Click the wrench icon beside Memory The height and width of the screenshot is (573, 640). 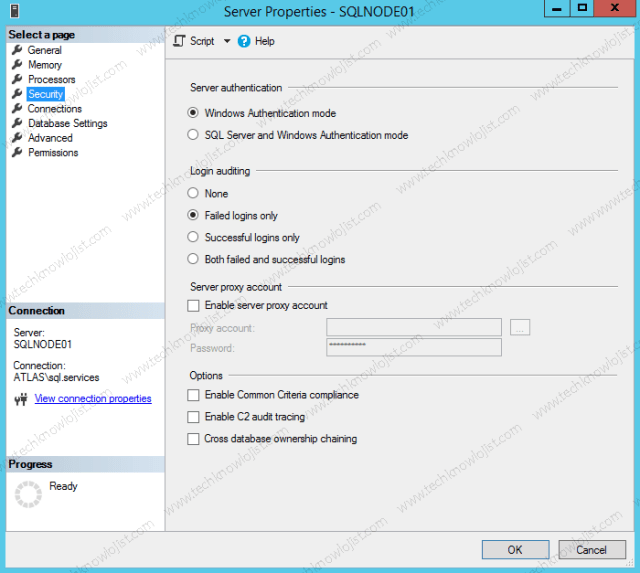[x=17, y=64]
